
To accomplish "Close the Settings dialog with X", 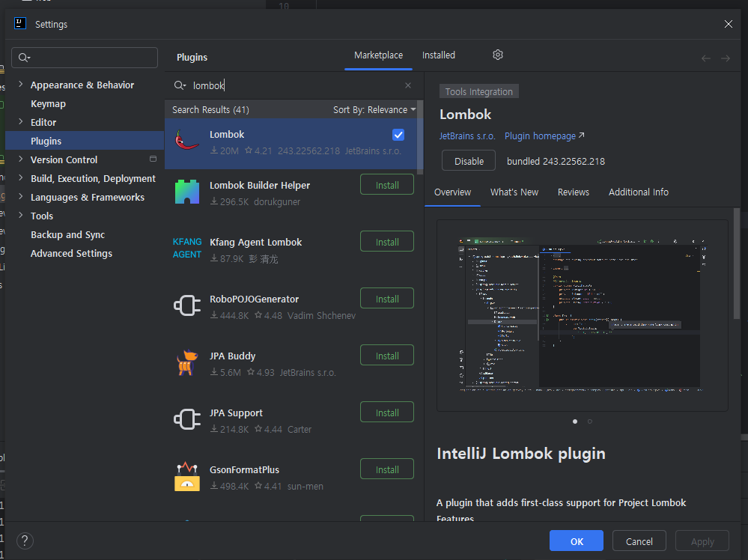I will click(728, 24).
